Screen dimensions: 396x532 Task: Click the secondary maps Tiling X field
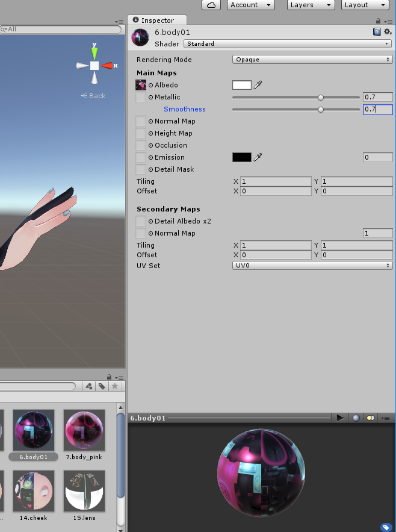pos(276,245)
